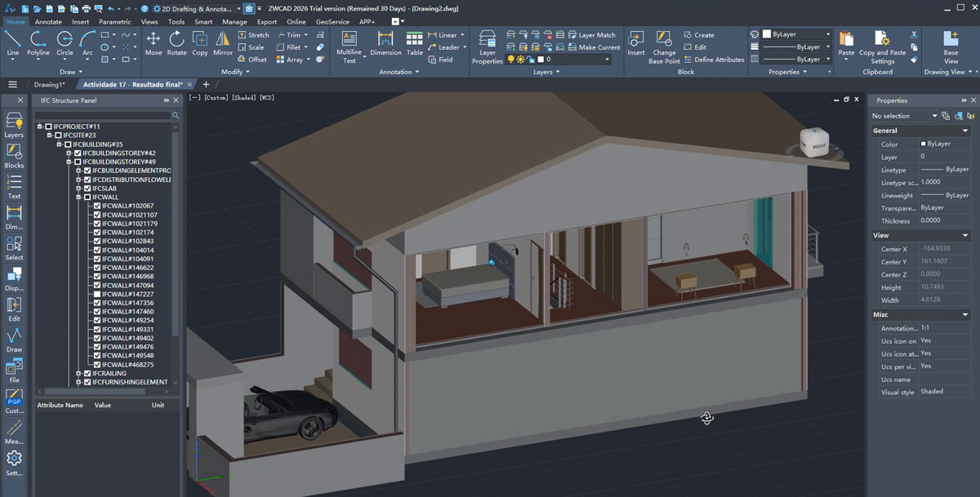
Task: Toggle the IFCSLAB visibility checkbox
Action: pyautogui.click(x=87, y=189)
